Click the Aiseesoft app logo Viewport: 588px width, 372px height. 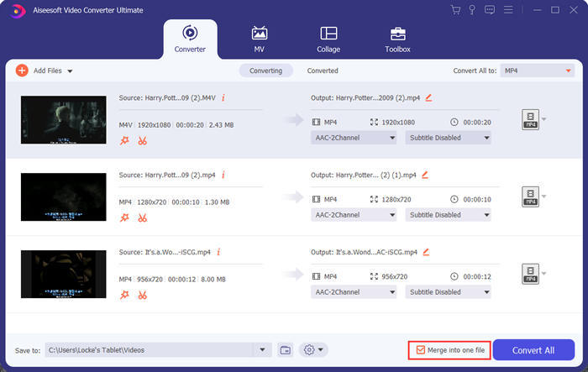[x=18, y=11]
